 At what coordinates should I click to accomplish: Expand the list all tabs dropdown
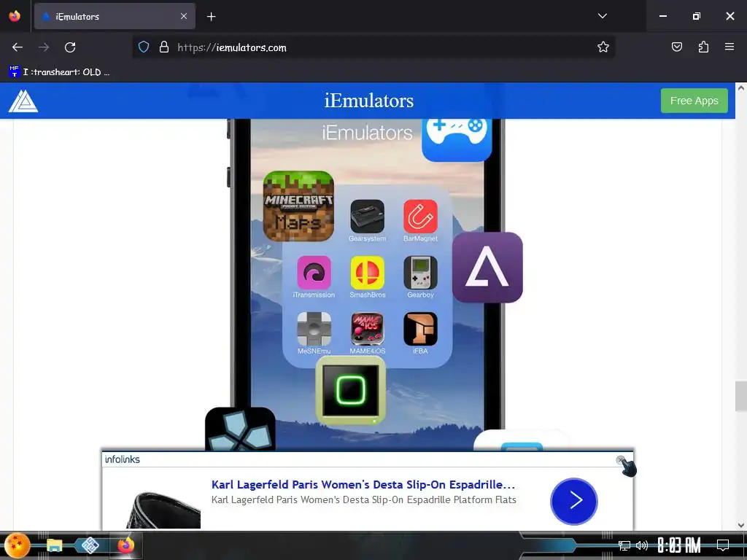coord(602,16)
